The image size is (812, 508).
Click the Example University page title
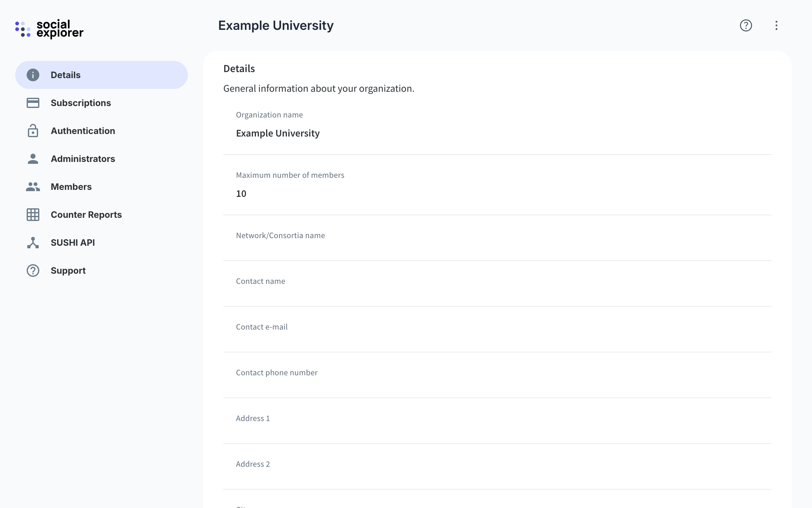click(x=276, y=25)
